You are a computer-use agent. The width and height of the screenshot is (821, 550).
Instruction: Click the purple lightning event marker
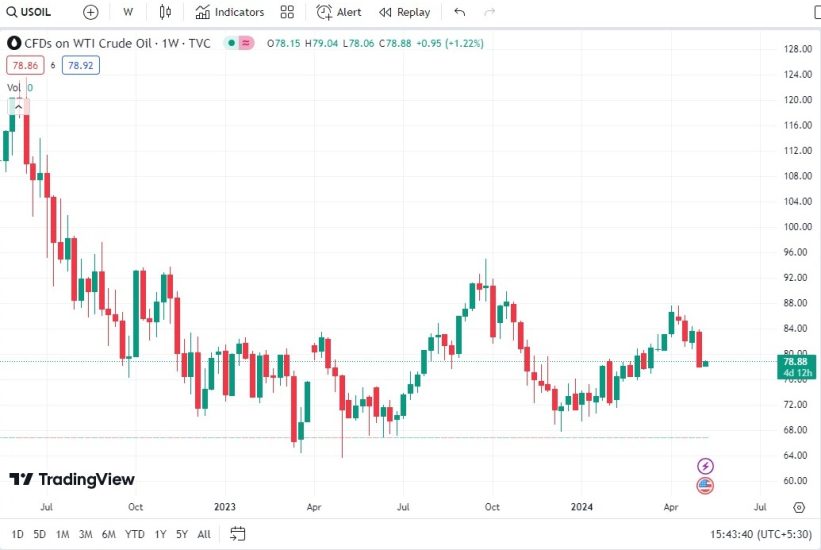point(705,466)
